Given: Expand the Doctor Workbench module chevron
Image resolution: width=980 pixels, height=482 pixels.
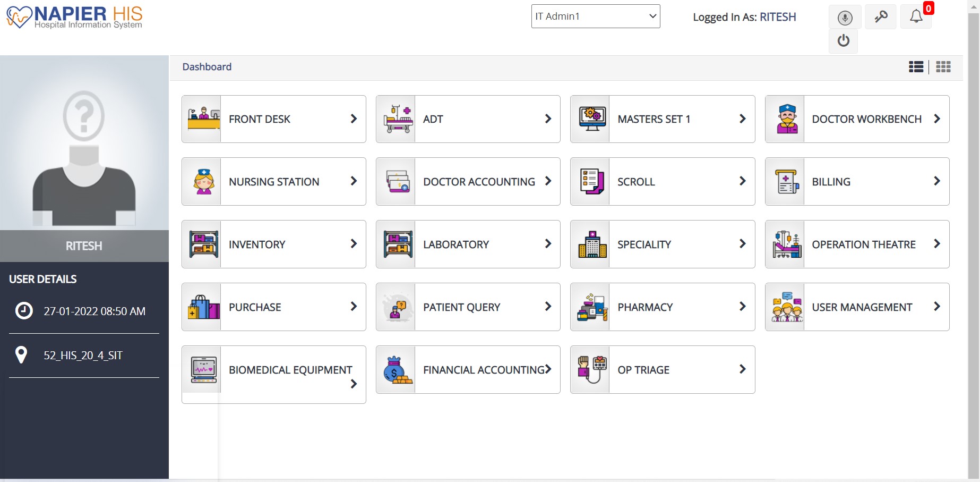Looking at the screenshot, I should pos(936,119).
